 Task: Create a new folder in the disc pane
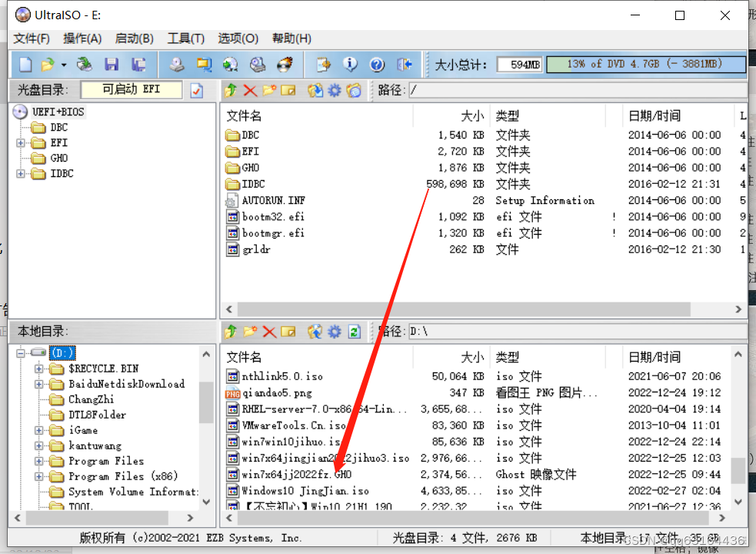click(x=269, y=90)
